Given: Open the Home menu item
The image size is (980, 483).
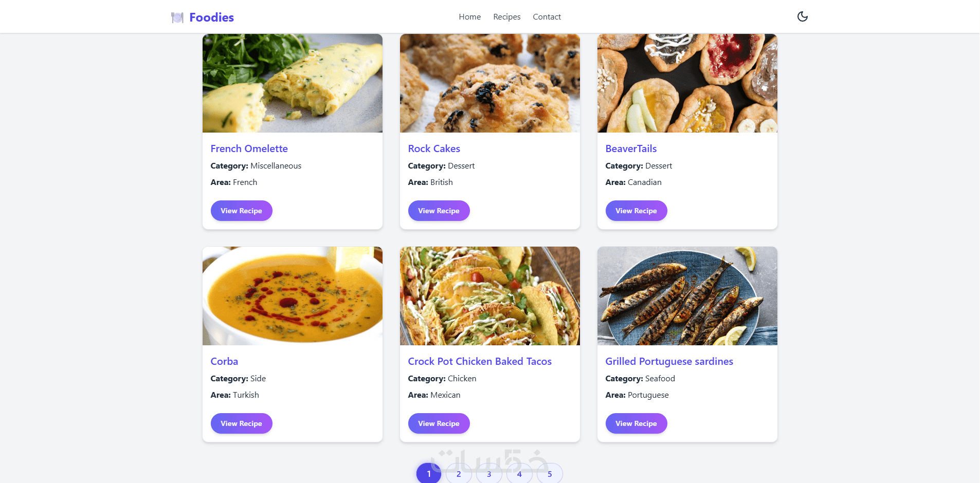Looking at the screenshot, I should click(x=469, y=17).
